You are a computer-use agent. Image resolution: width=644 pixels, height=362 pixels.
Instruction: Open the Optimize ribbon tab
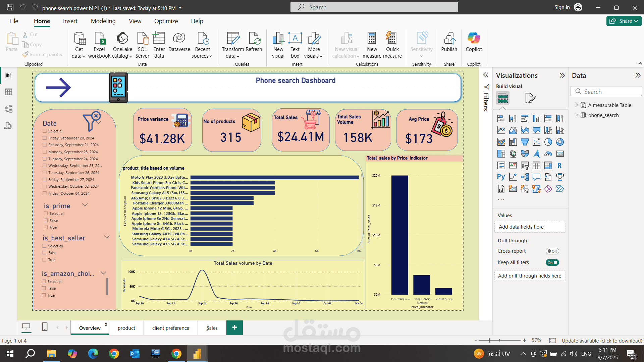point(166,21)
